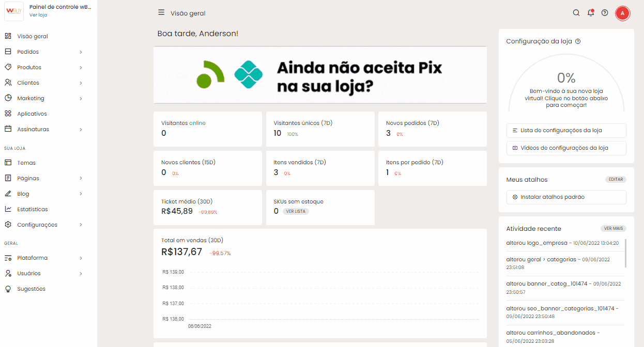This screenshot has height=347, width=644.
Task: Click the Estatísticas chart icon
Action: coord(8,209)
